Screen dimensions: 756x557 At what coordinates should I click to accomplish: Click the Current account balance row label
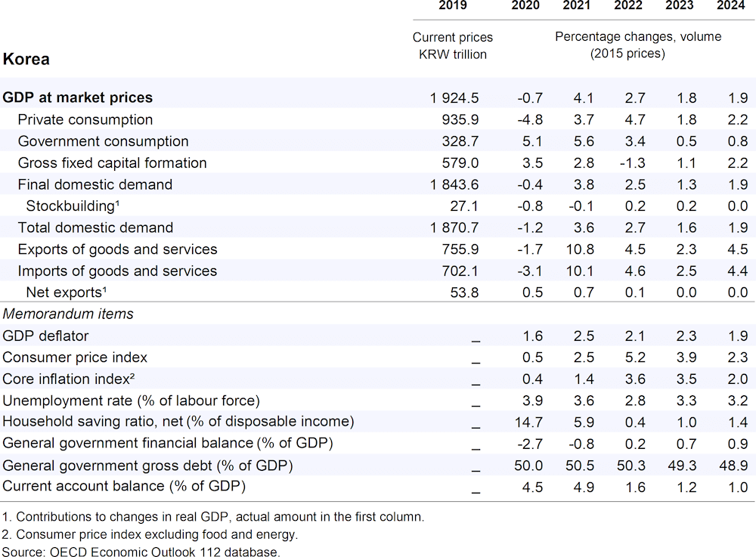(x=125, y=486)
